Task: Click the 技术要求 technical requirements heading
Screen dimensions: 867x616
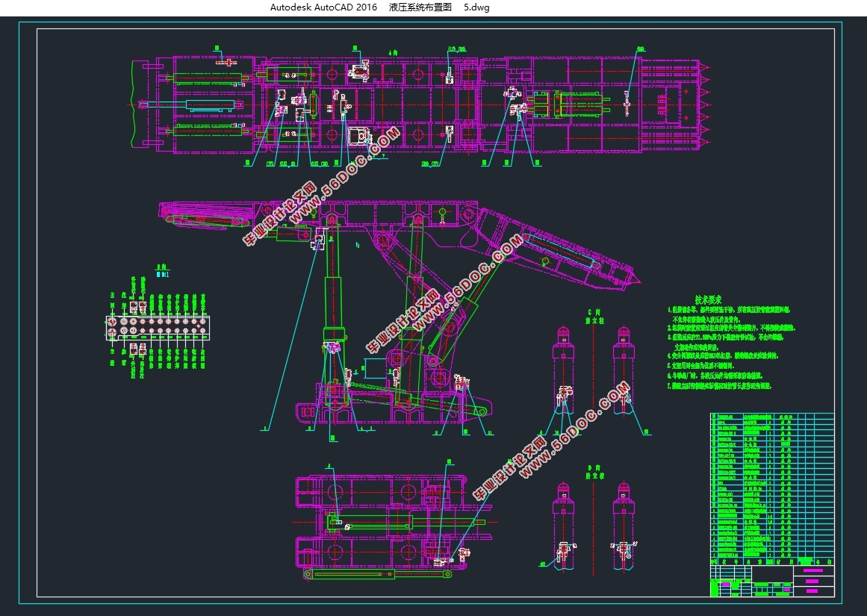Action: click(709, 298)
